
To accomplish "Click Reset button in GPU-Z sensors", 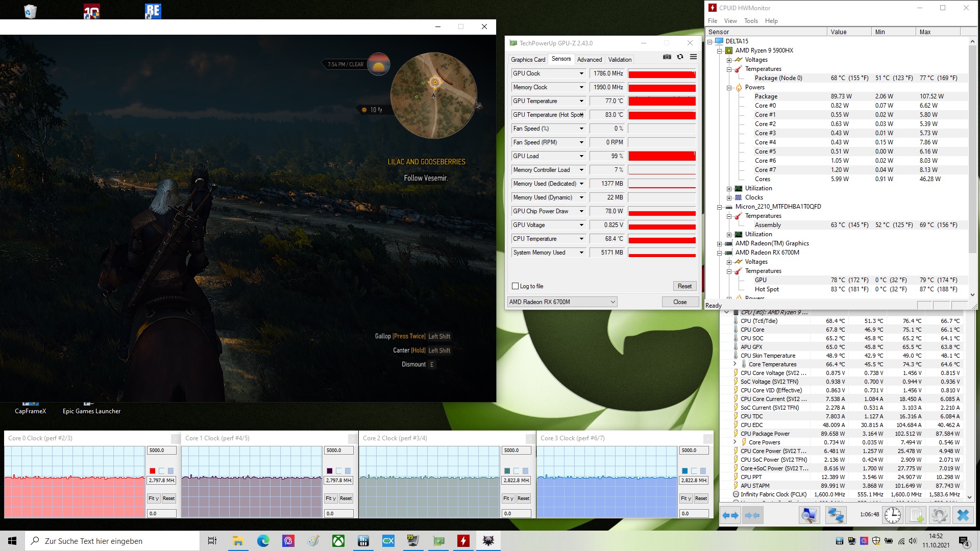I will point(684,286).
